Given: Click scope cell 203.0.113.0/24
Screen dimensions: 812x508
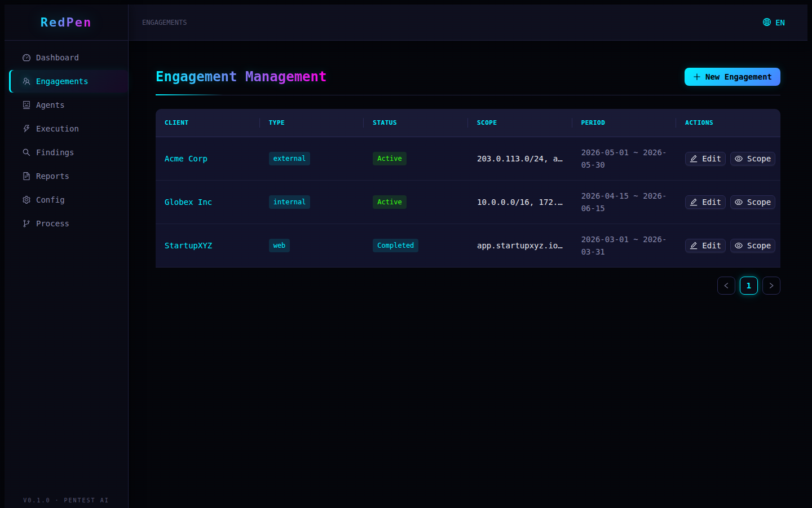Looking at the screenshot, I should coord(520,159).
